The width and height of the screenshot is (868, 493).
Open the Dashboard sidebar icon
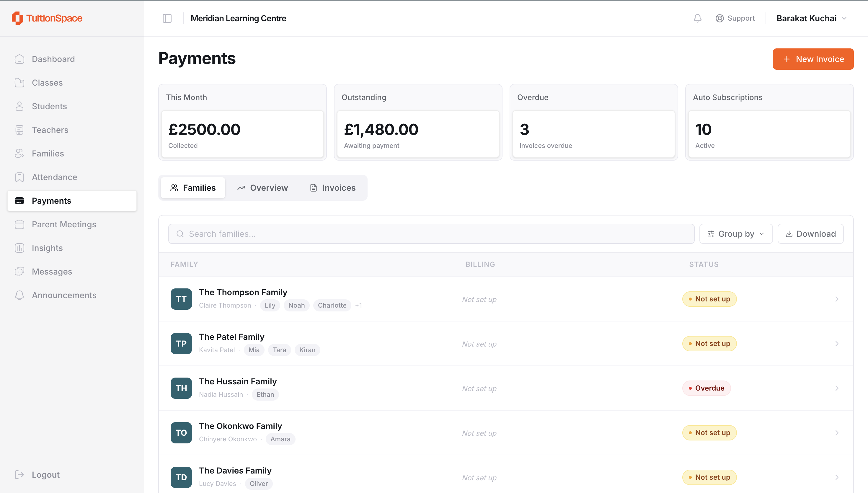[x=20, y=59]
